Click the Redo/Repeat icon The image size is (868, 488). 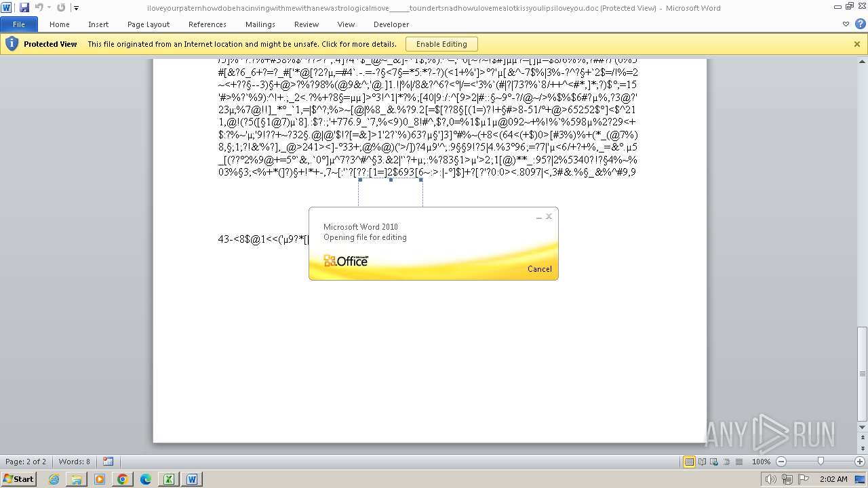click(x=61, y=7)
